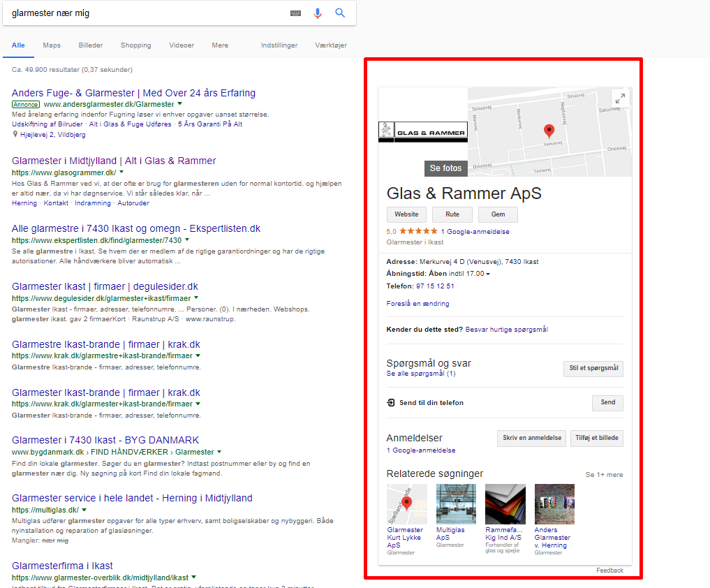Open the Anders Fuge- & Glarmester ad link
Viewport: 710px width, 588px height.
tap(133, 93)
